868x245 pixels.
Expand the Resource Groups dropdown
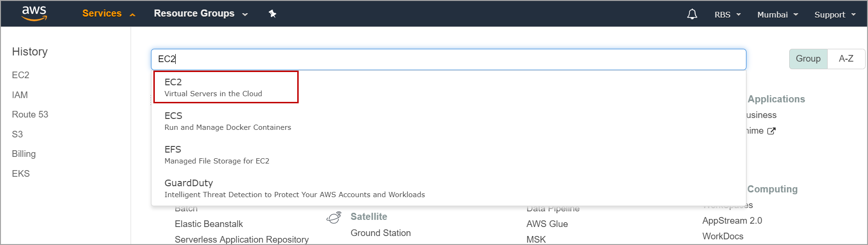[200, 14]
